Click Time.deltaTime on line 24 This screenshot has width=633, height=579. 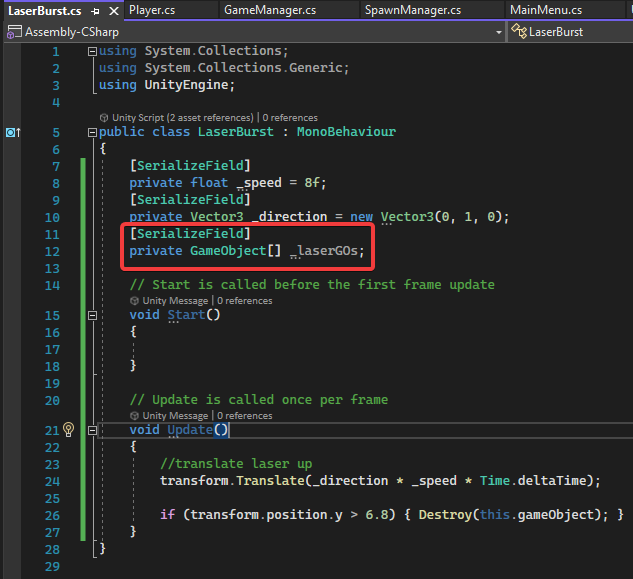pos(533,480)
